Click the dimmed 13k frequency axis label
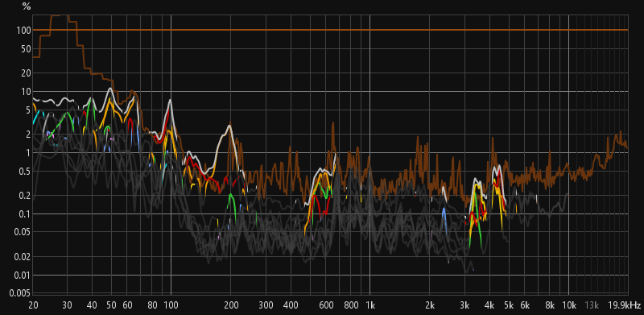The image size is (644, 315). click(592, 305)
